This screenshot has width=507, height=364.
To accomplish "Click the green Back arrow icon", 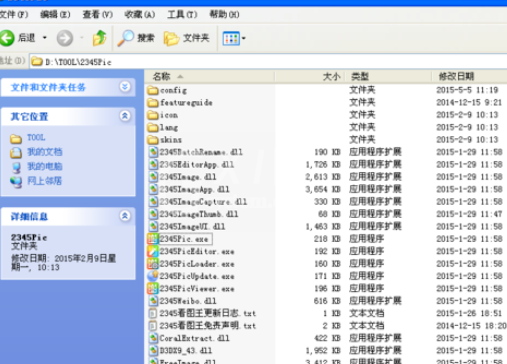I will click(7, 38).
